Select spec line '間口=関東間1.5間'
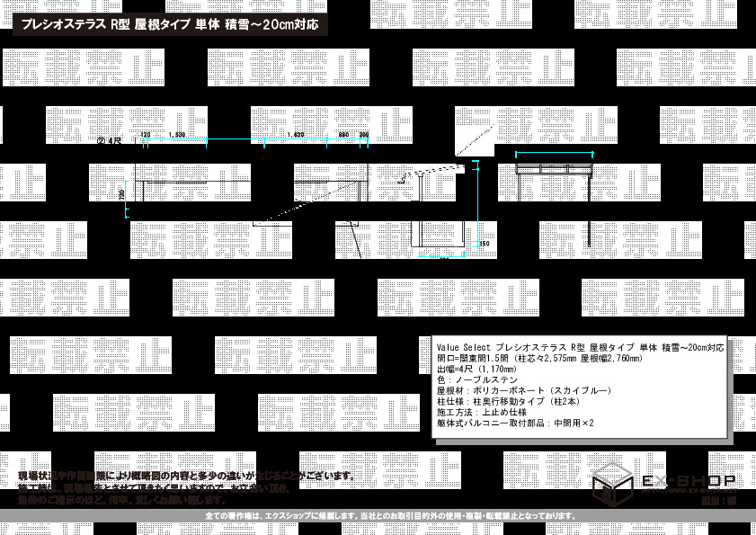Viewport: 756px width, 535px height. click(539, 359)
